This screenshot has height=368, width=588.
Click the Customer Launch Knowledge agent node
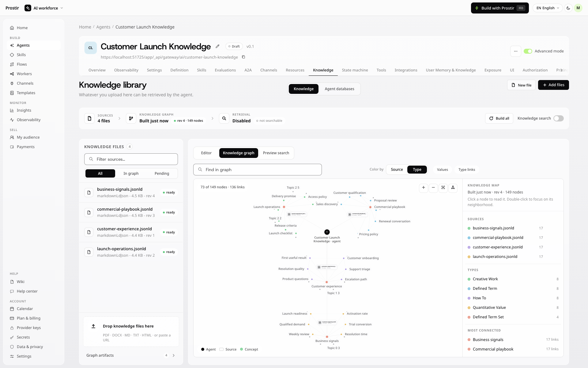tap(327, 232)
